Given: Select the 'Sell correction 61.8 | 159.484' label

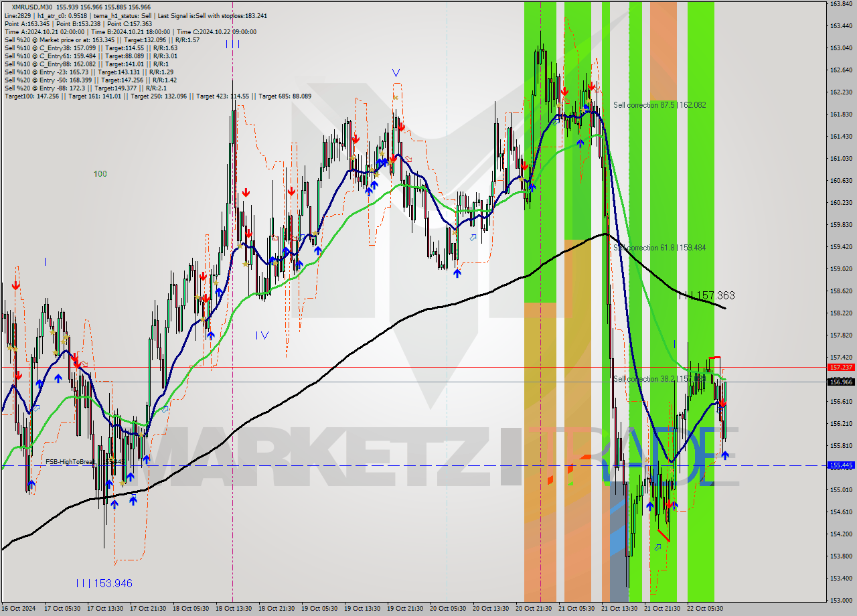Looking at the screenshot, I should coord(659,248).
